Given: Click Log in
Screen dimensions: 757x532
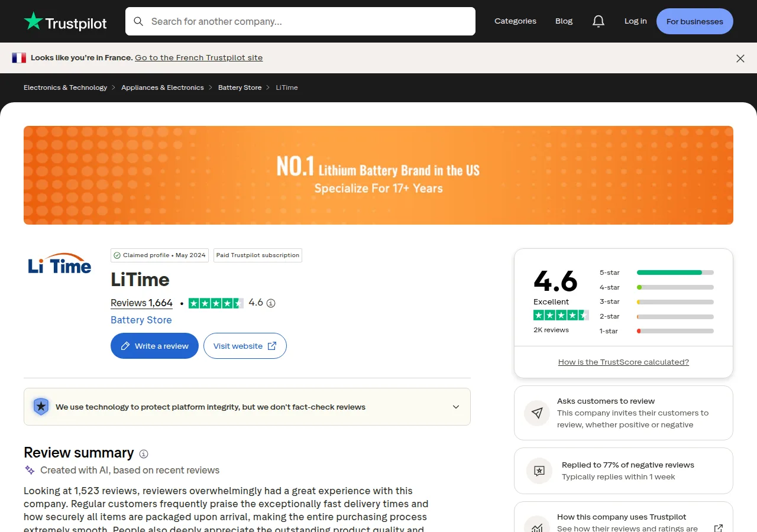Looking at the screenshot, I should click(636, 21).
